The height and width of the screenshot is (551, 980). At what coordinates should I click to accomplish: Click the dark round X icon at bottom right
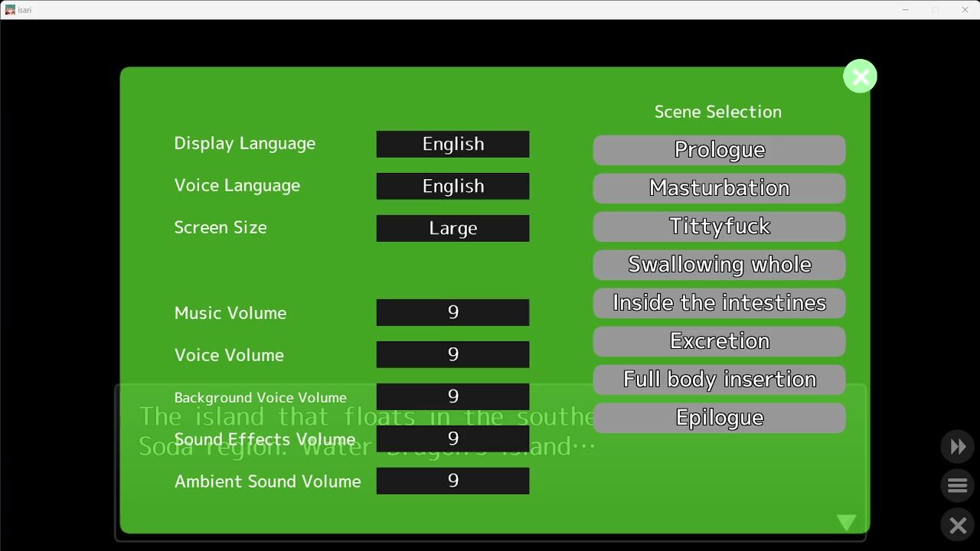click(x=958, y=526)
